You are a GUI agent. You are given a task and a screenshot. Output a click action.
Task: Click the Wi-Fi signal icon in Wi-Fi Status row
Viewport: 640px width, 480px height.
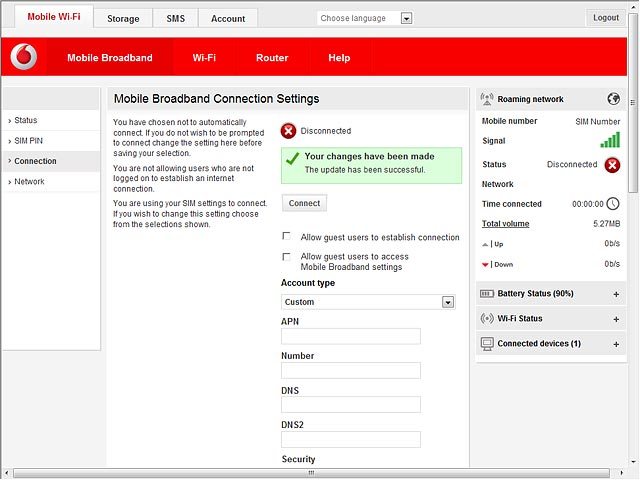(x=487, y=318)
